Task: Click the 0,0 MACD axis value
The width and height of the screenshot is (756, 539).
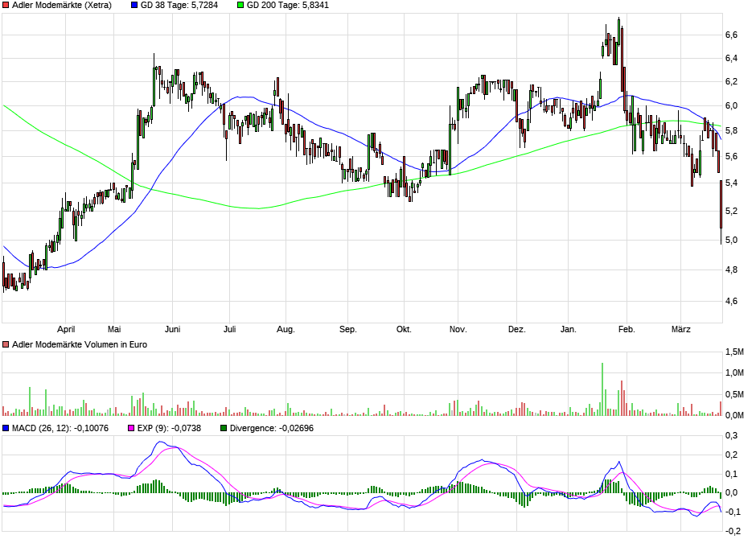Action: [x=731, y=492]
